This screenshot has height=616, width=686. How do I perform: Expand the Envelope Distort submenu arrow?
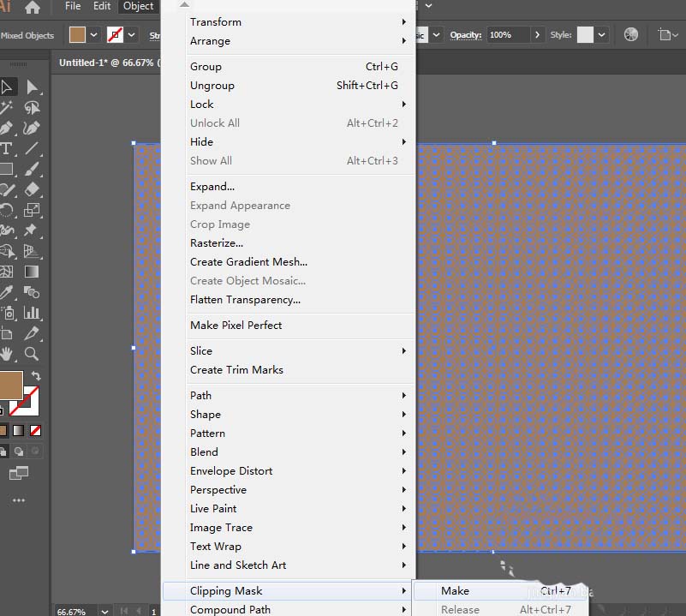point(404,471)
